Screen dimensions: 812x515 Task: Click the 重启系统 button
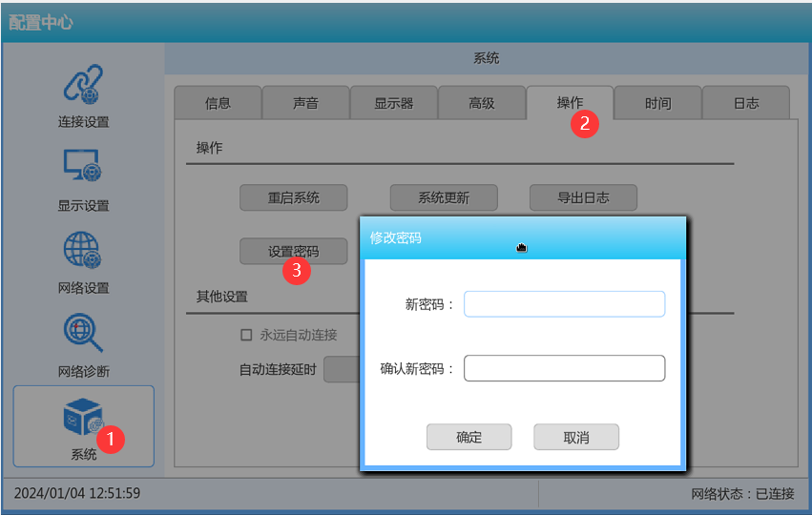[294, 197]
